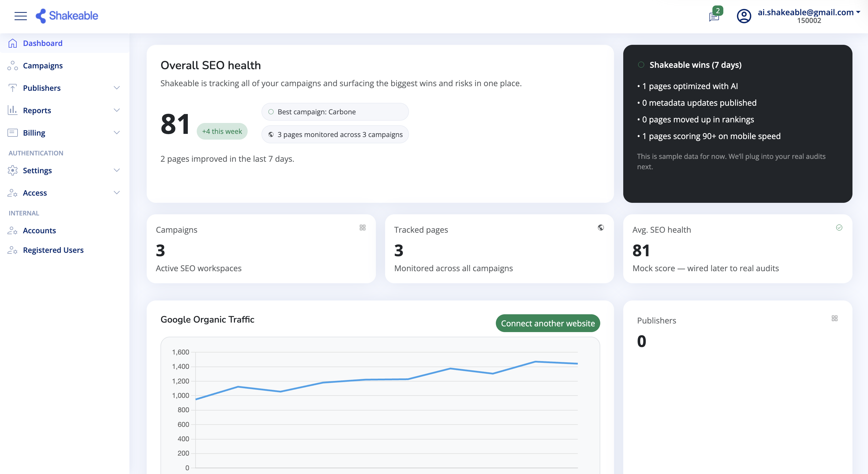Open Registered Users from the sidebar
Viewport: 868px width, 474px height.
(53, 250)
